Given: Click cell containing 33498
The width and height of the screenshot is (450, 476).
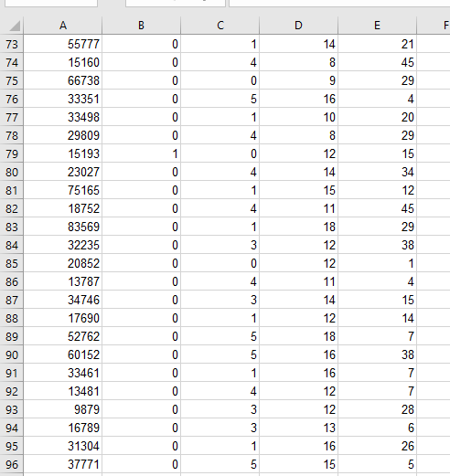Looking at the screenshot, I should pos(63,117).
